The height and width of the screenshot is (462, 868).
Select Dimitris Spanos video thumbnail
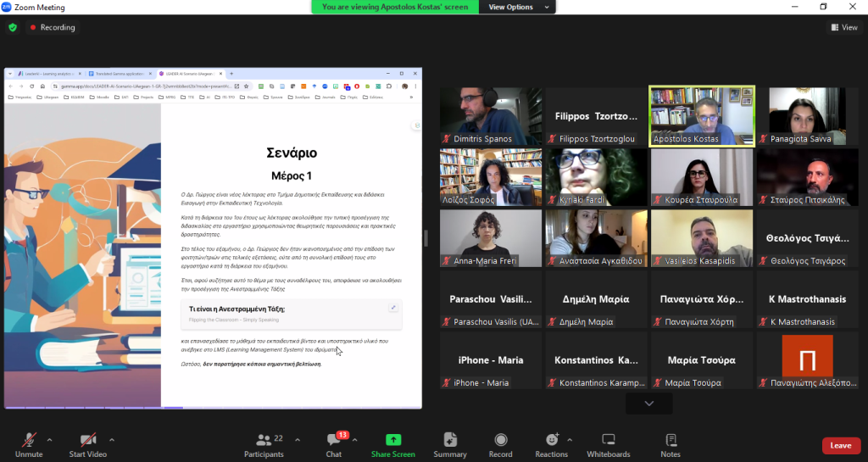coord(491,115)
